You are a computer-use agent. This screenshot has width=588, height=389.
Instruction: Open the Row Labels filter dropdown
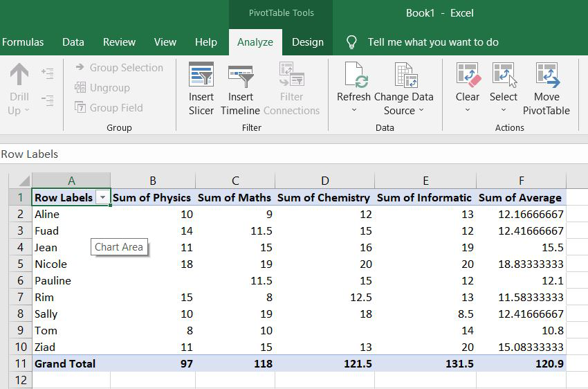[103, 198]
